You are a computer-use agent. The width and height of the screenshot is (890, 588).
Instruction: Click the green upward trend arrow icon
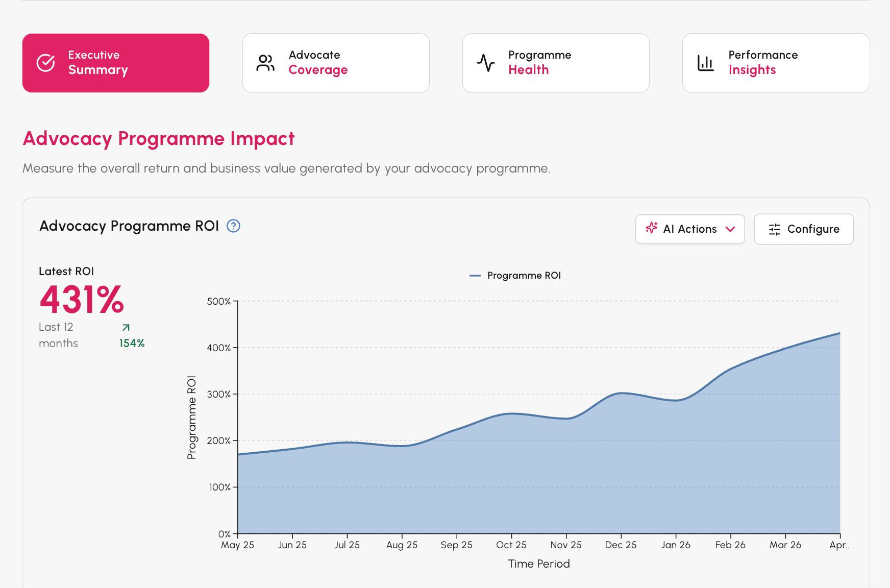(x=126, y=327)
